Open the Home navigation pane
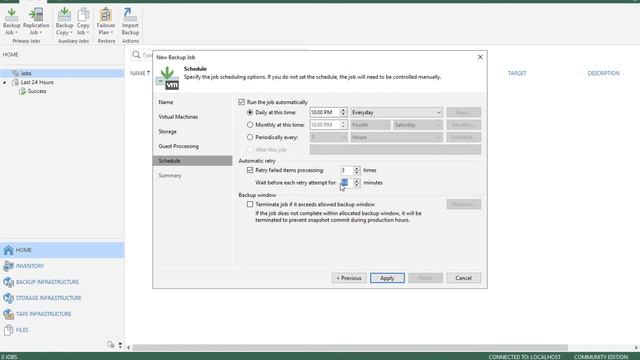The image size is (640, 360). [62, 250]
